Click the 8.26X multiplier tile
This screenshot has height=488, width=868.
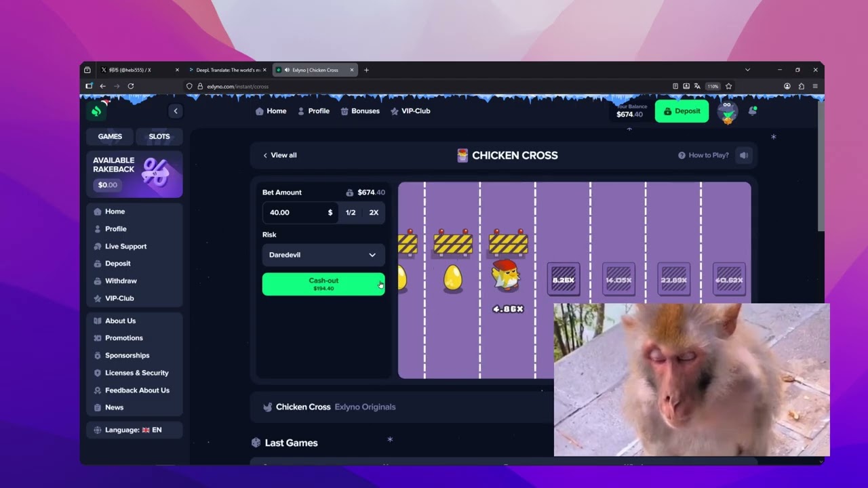564,279
